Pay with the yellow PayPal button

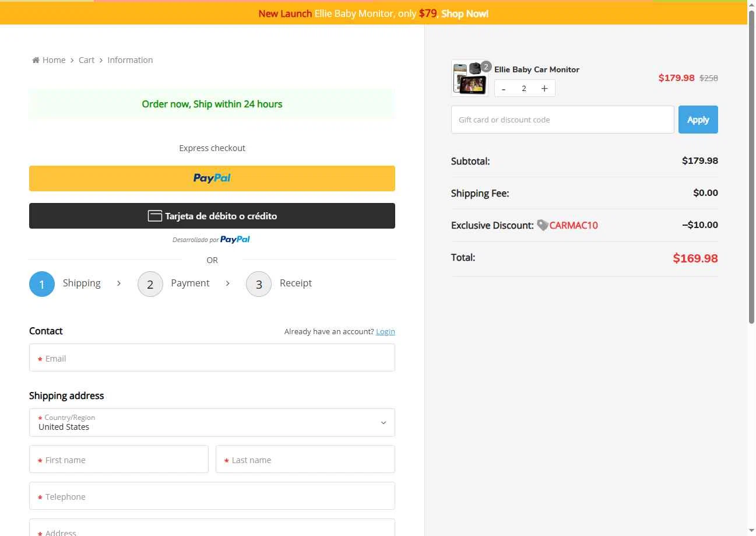click(212, 178)
